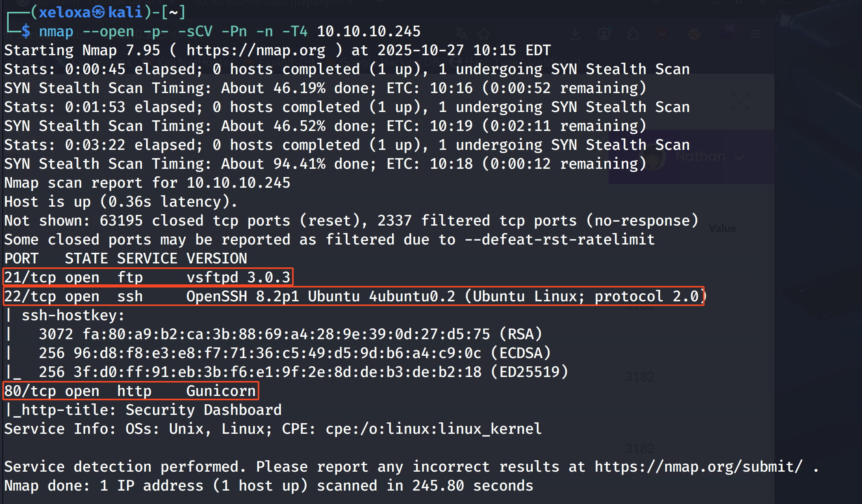The height and width of the screenshot is (504, 862).
Task: Expand the Nathan user dropdown chevron
Action: (x=739, y=158)
